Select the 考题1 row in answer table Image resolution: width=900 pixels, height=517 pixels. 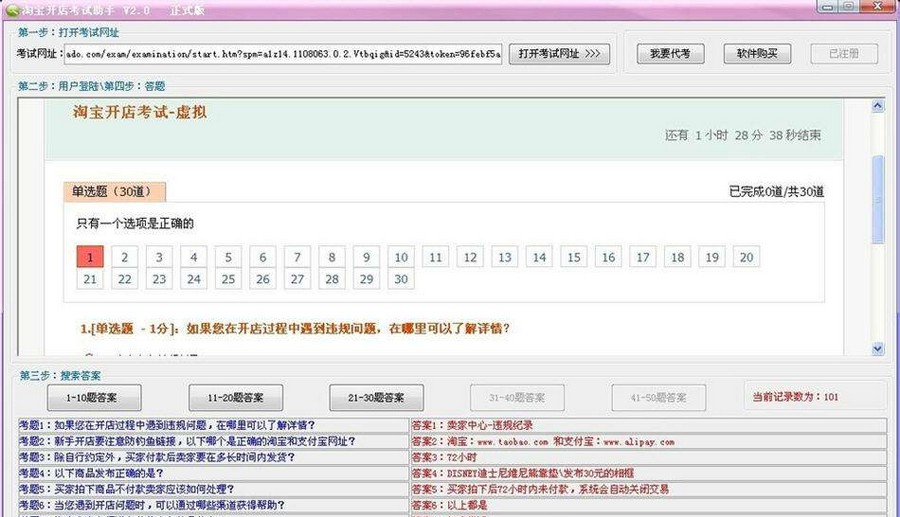(212, 425)
